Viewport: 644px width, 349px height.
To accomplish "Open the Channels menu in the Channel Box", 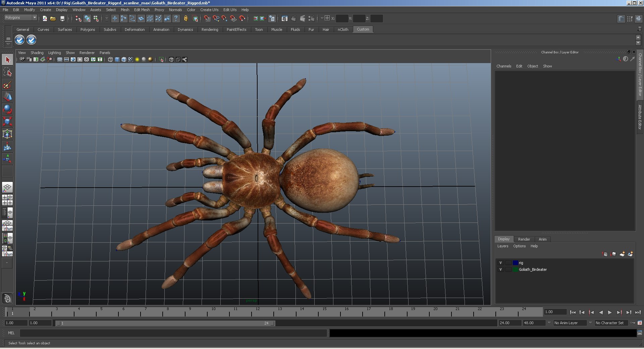I will click(x=504, y=66).
